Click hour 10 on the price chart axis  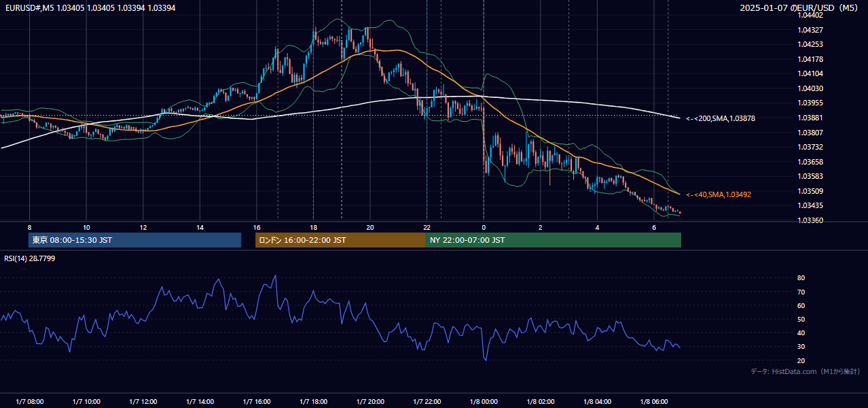(x=86, y=227)
